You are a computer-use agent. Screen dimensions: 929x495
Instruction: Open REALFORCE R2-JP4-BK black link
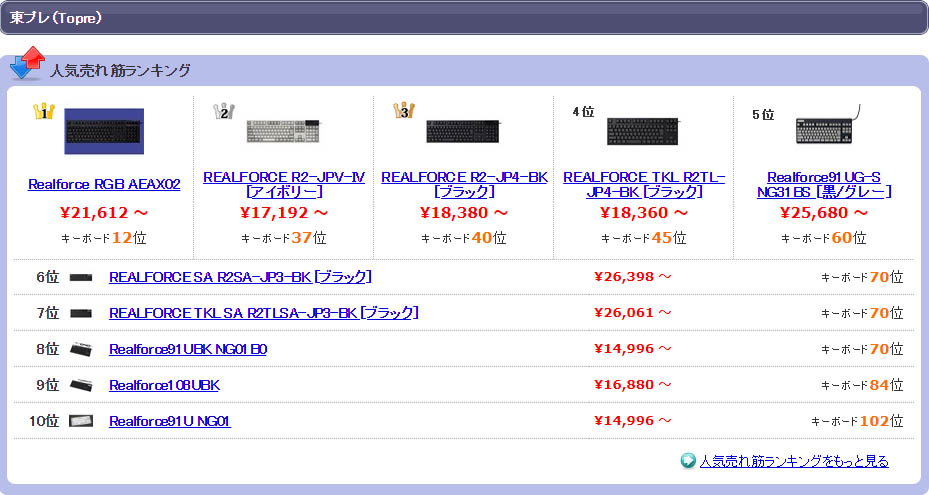tap(464, 184)
